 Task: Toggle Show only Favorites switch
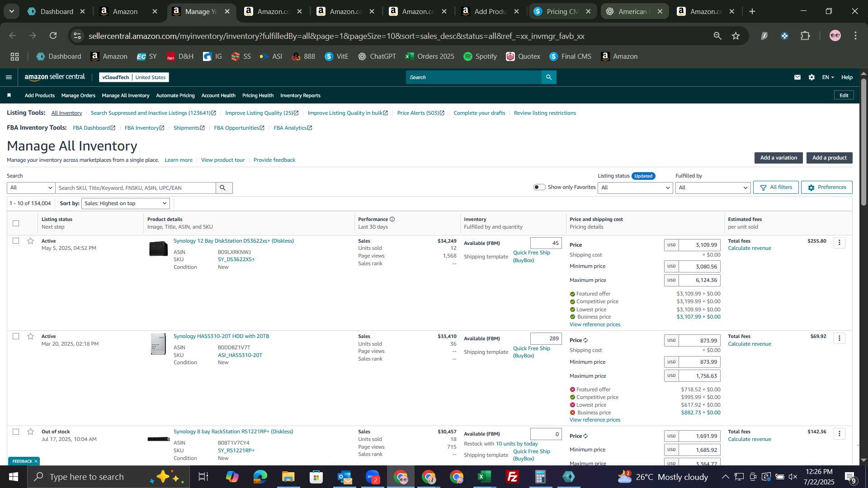[539, 187]
